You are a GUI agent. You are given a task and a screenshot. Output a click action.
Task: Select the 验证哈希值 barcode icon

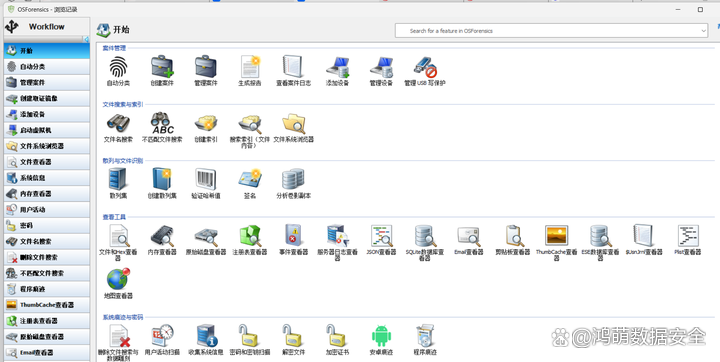tap(206, 179)
